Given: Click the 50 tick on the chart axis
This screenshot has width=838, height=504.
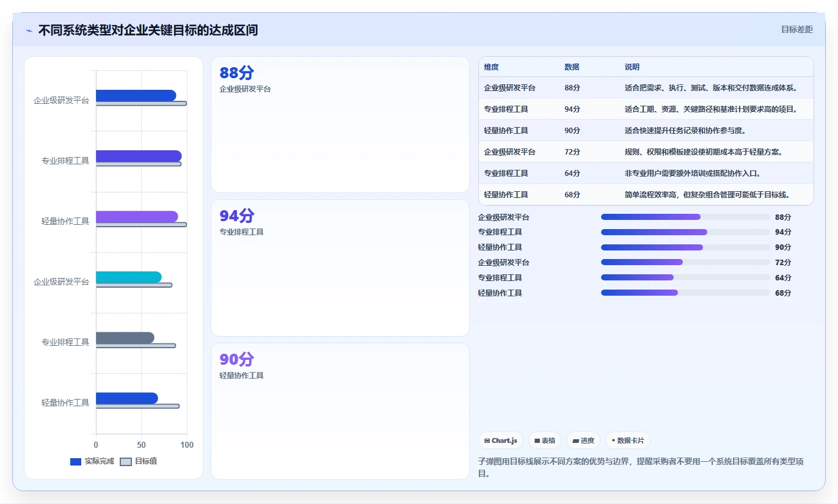Looking at the screenshot, I should click(142, 445).
